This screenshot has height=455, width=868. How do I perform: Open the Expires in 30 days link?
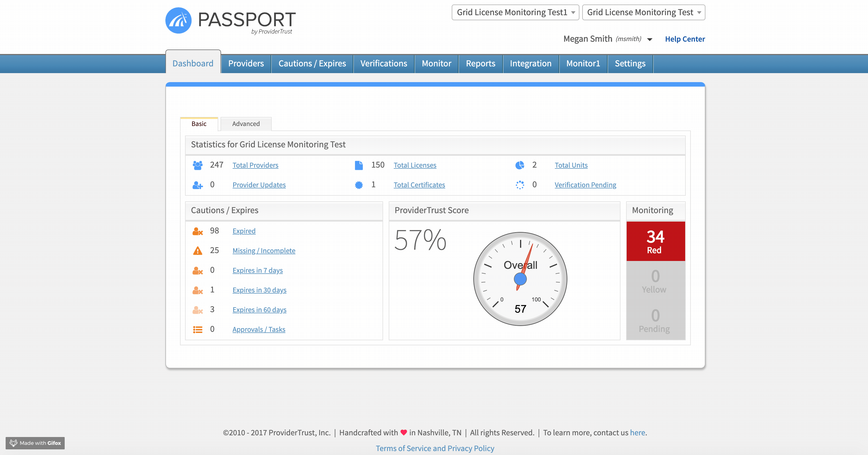click(259, 290)
